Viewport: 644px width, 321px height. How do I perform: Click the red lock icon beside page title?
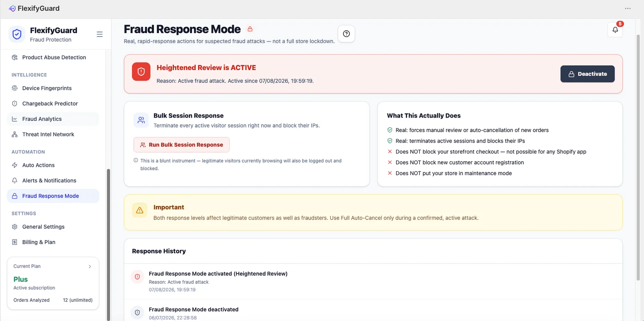(250, 29)
